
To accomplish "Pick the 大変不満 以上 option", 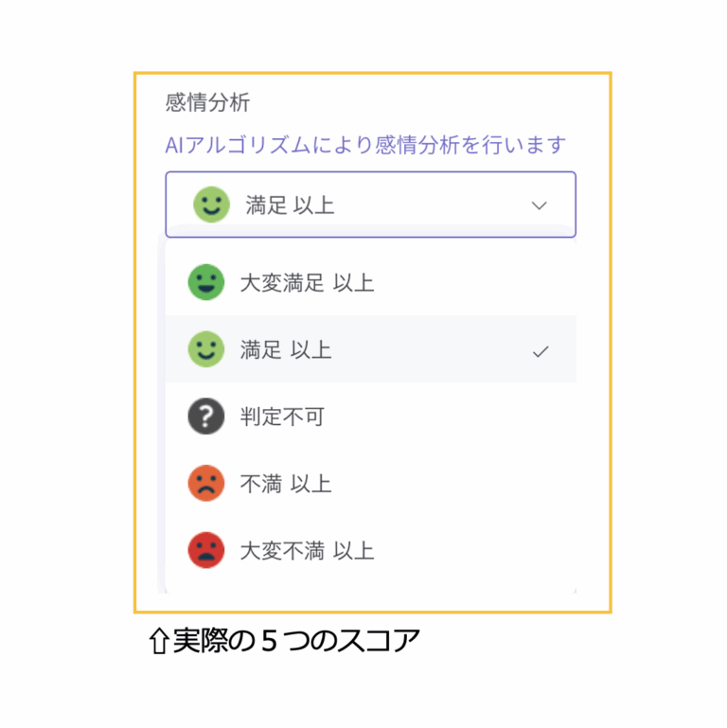I will pyautogui.click(x=307, y=552).
